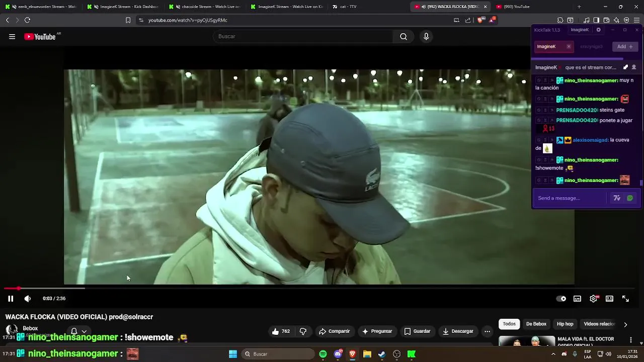Viewport: 644px width, 362px height.
Task: Click the YouTube search magnifier button
Action: pyautogui.click(x=404, y=37)
